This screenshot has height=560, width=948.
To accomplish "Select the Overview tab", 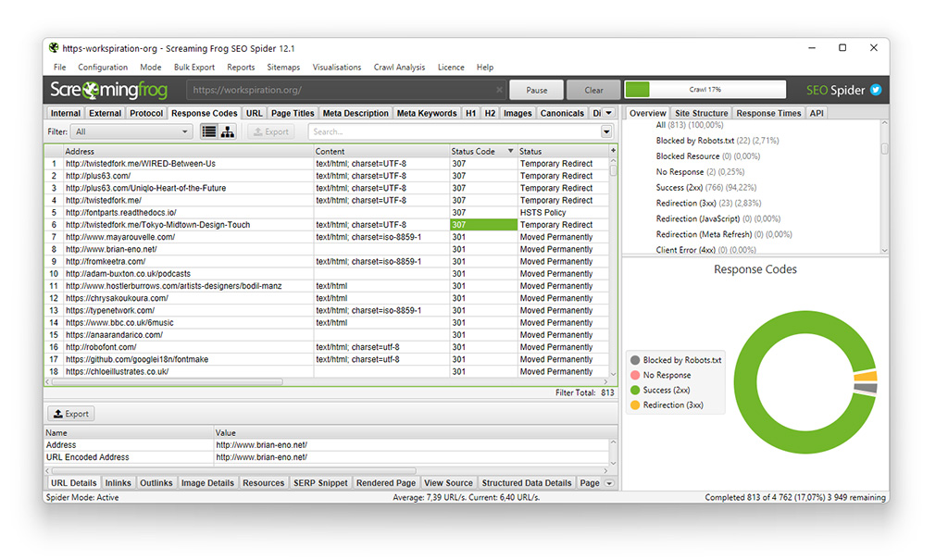I will pyautogui.click(x=647, y=113).
